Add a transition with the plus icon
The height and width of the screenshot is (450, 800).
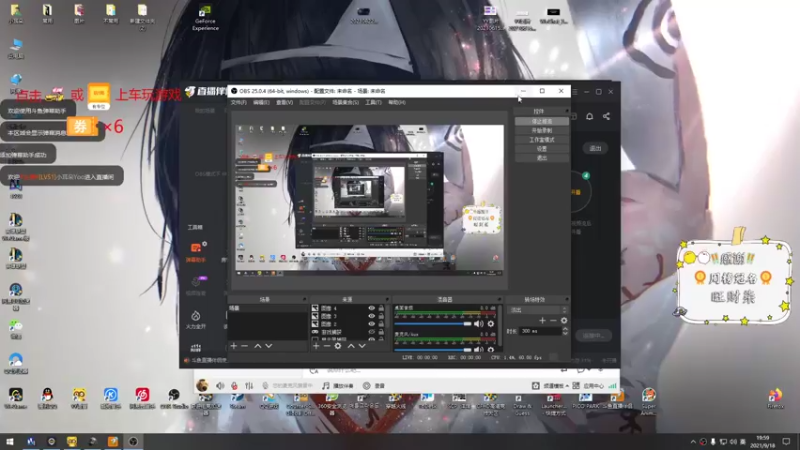pyautogui.click(x=542, y=320)
